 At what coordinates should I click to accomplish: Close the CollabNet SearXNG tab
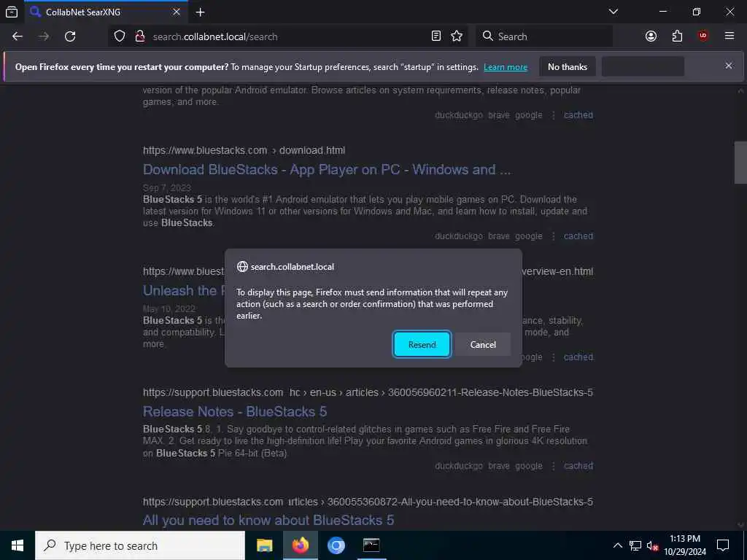177,12
